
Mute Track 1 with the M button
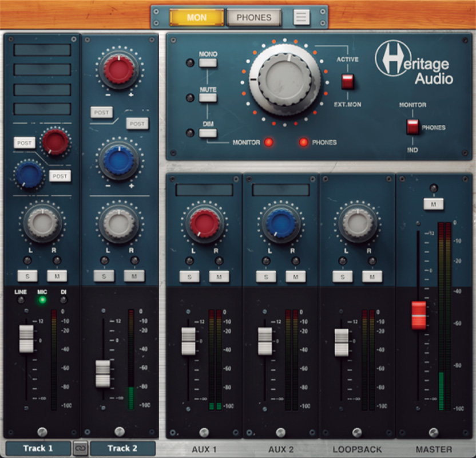[x=57, y=276]
